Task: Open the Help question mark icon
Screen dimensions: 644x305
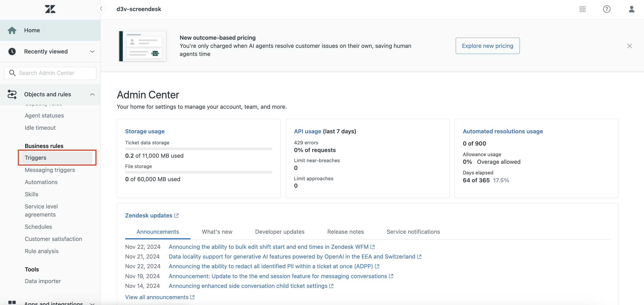Action: click(607, 9)
